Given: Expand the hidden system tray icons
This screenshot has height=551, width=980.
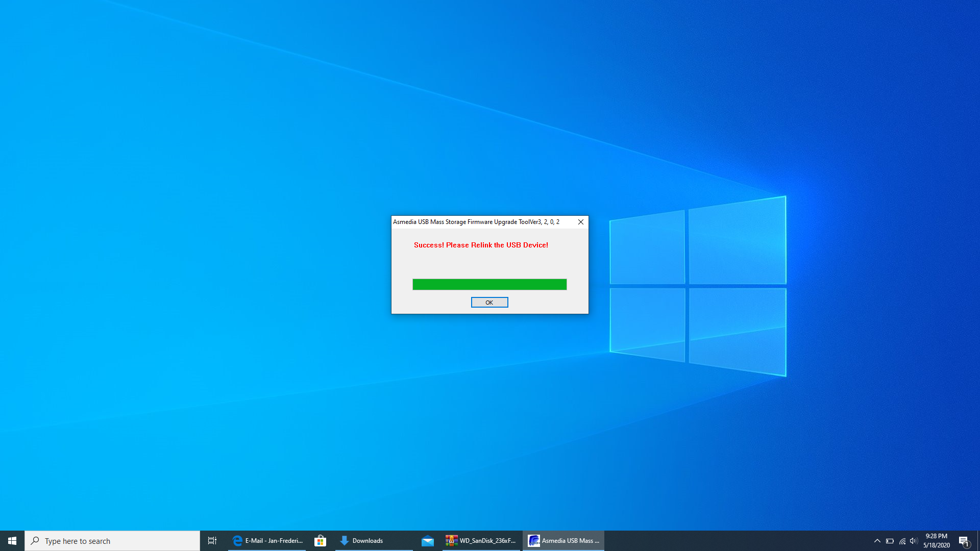Looking at the screenshot, I should [877, 541].
